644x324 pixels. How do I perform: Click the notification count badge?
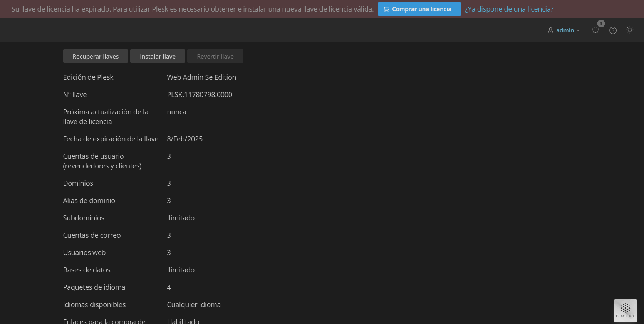point(601,24)
